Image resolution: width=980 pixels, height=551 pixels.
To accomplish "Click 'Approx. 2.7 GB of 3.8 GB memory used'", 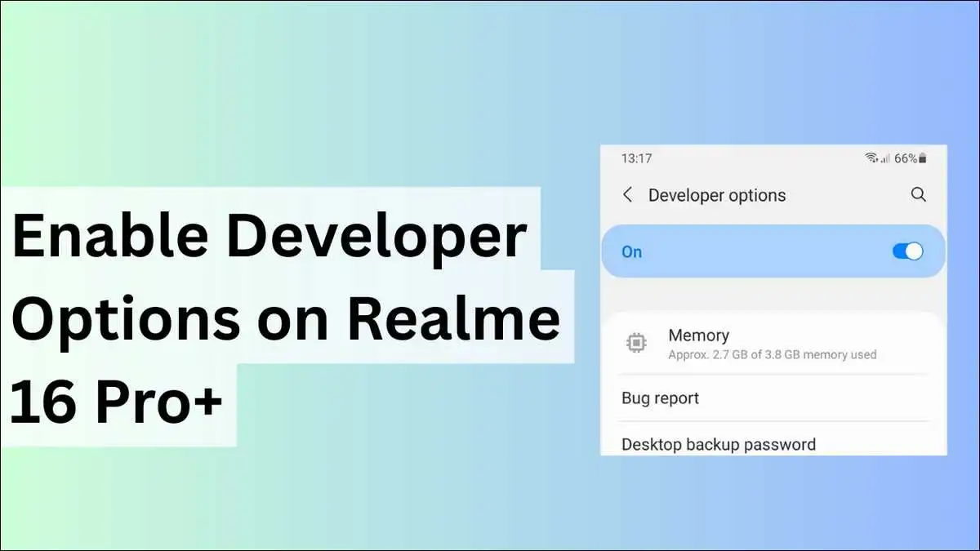I will (773, 355).
